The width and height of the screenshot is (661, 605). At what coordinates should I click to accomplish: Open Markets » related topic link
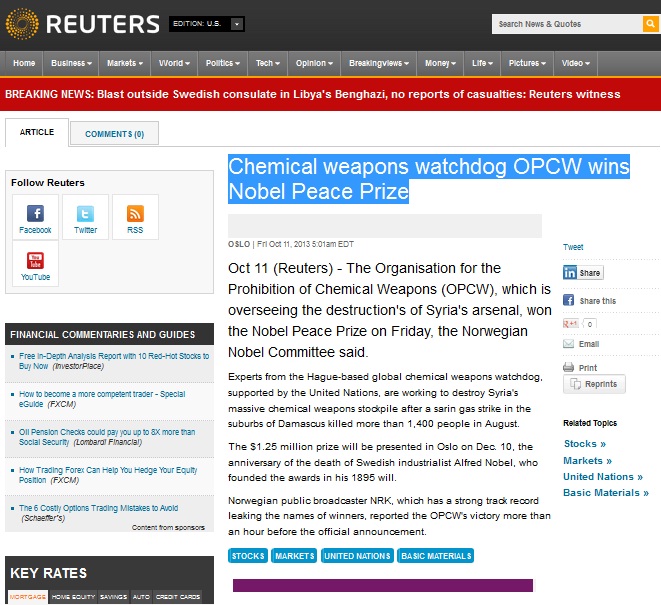click(x=587, y=460)
